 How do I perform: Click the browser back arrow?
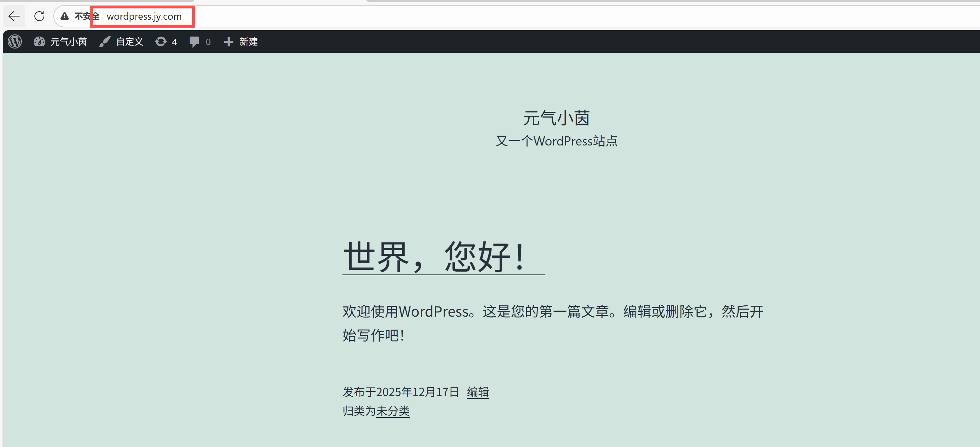14,17
